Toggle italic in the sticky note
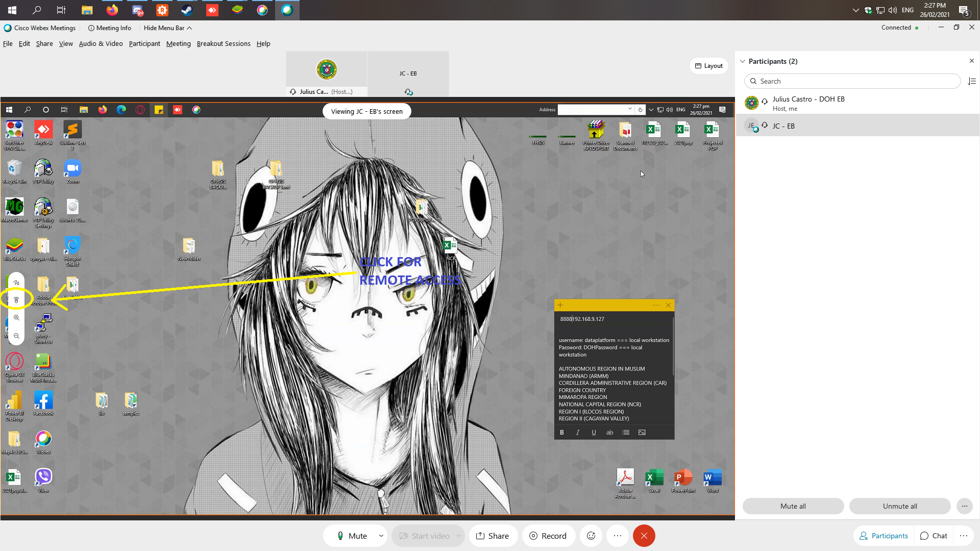The image size is (980, 551). click(578, 433)
